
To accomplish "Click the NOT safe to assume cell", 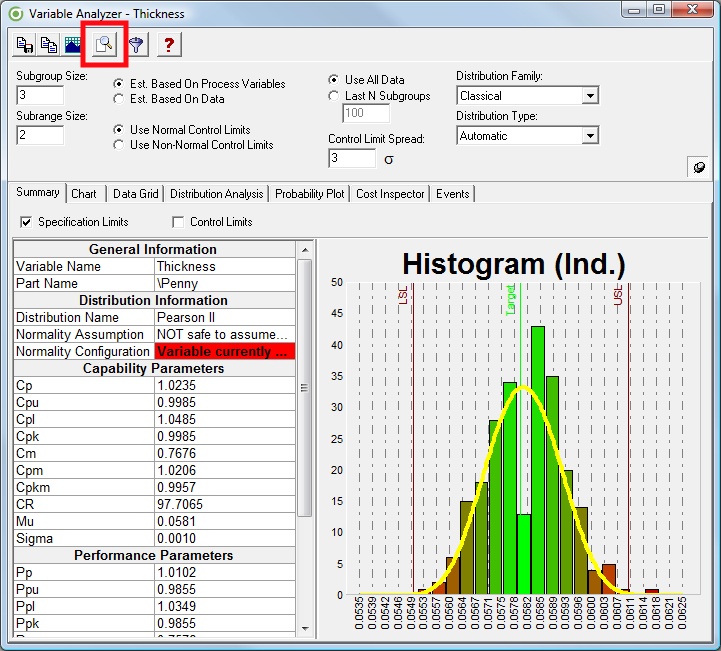I will pyautogui.click(x=225, y=334).
